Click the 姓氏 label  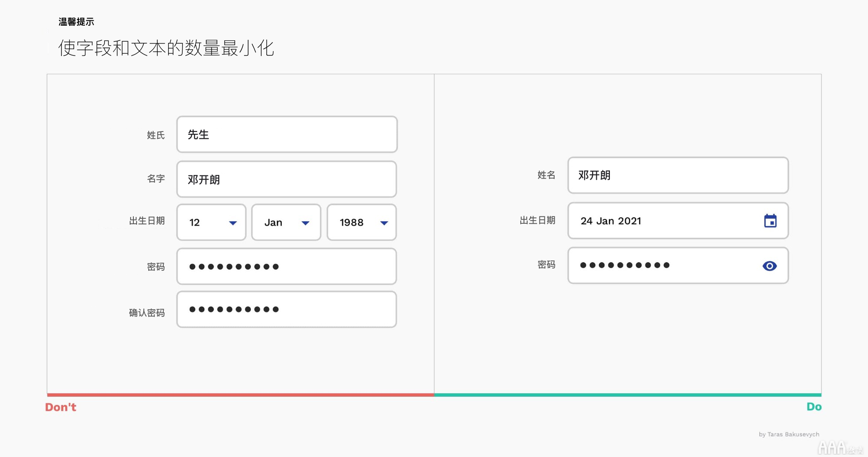coord(156,135)
